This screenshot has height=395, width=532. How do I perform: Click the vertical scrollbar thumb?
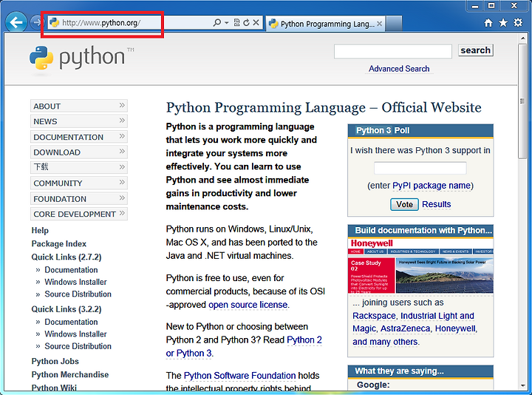pyautogui.click(x=523, y=101)
